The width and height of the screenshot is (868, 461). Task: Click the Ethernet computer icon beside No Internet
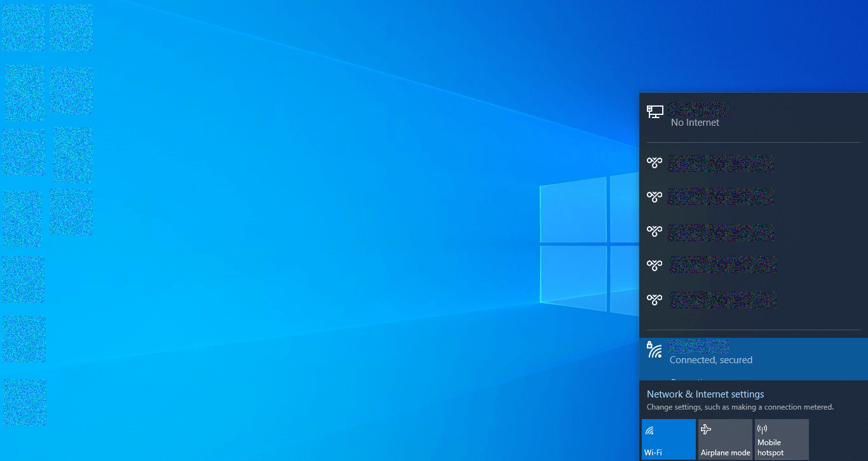coord(654,112)
